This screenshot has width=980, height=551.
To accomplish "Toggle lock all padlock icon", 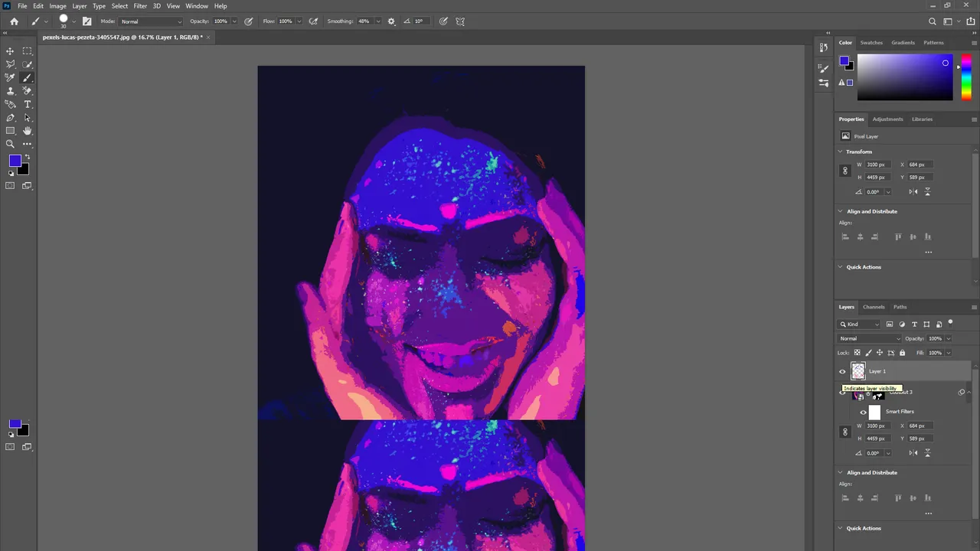I will 902,353.
